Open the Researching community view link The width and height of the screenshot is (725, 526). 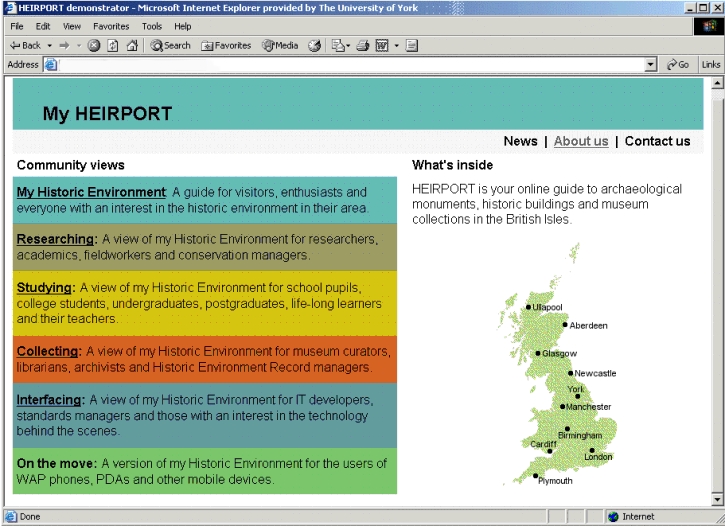coord(55,239)
